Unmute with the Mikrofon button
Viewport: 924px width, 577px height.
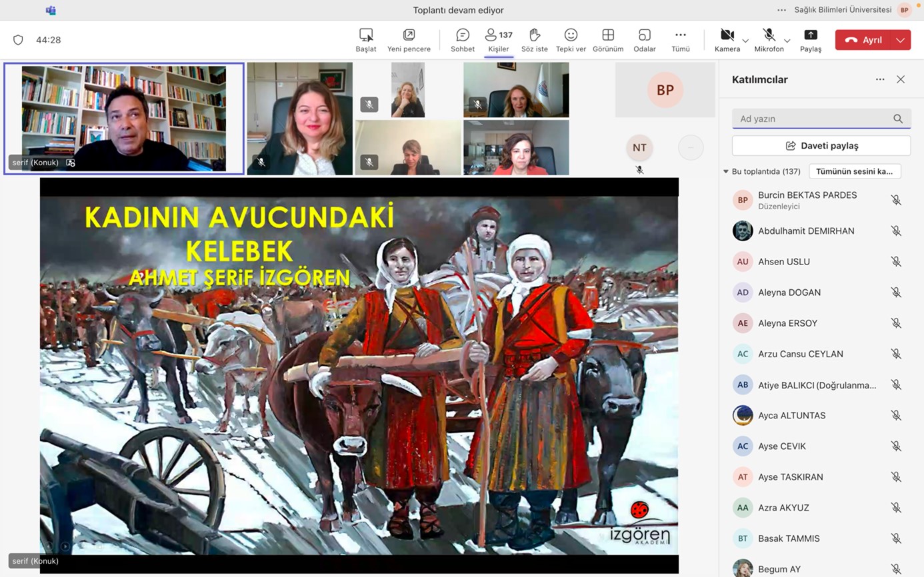click(x=769, y=40)
